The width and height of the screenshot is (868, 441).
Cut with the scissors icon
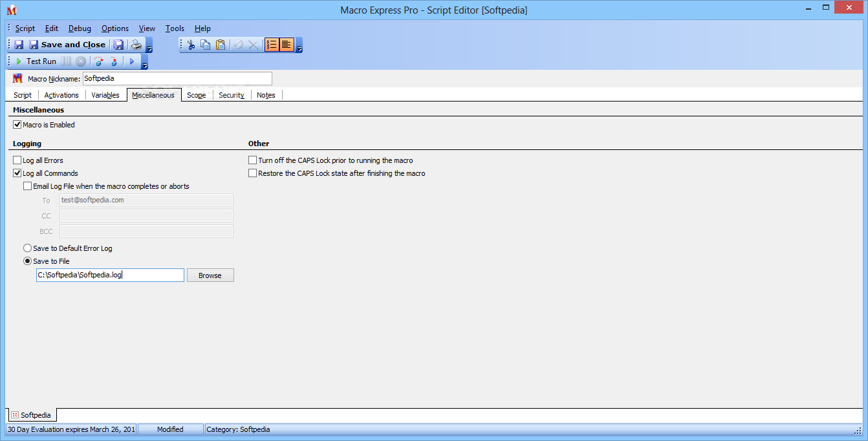(191, 45)
